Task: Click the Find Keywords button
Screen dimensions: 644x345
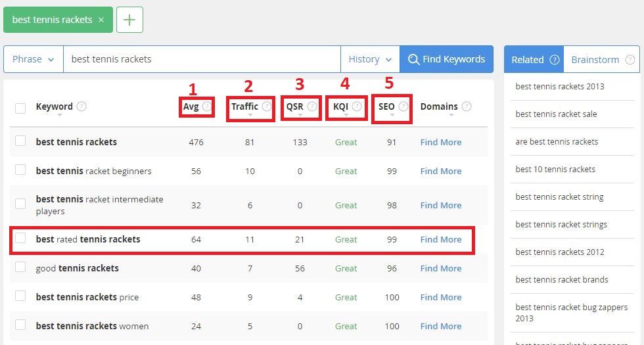Action: click(446, 59)
